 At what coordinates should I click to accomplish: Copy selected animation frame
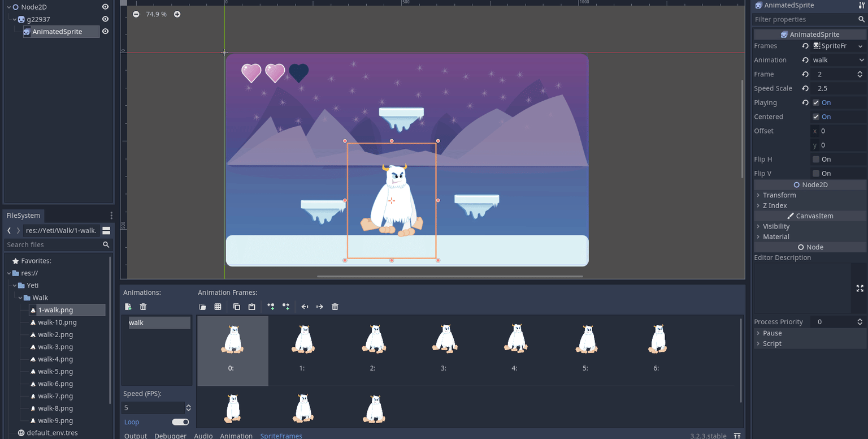[x=237, y=307]
